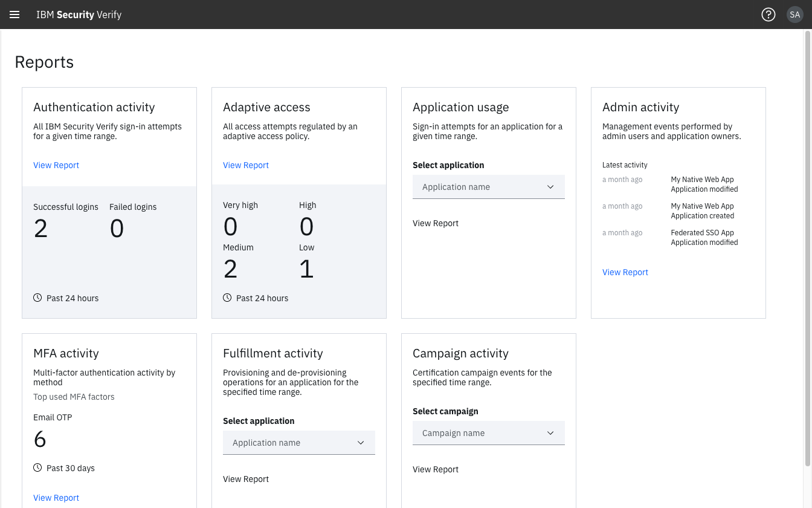Click Select application label in Fulfillment activity
Viewport: 812px width, 508px height.
click(259, 421)
